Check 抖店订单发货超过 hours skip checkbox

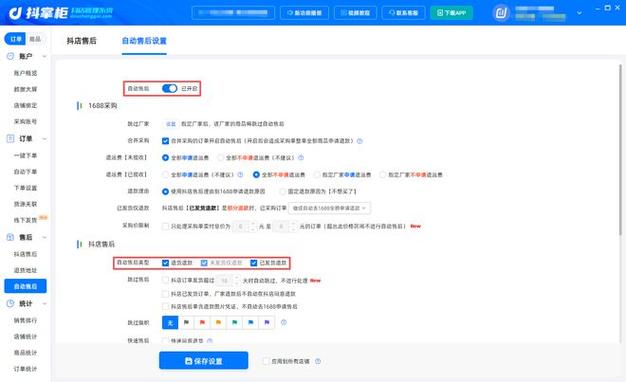pyautogui.click(x=165, y=281)
